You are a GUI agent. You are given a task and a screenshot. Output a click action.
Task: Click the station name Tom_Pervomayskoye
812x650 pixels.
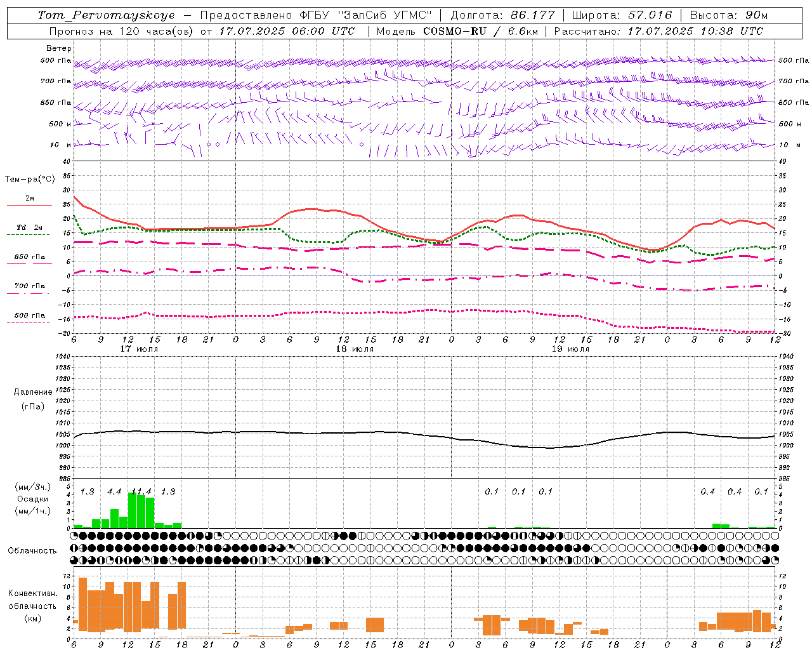(106, 15)
